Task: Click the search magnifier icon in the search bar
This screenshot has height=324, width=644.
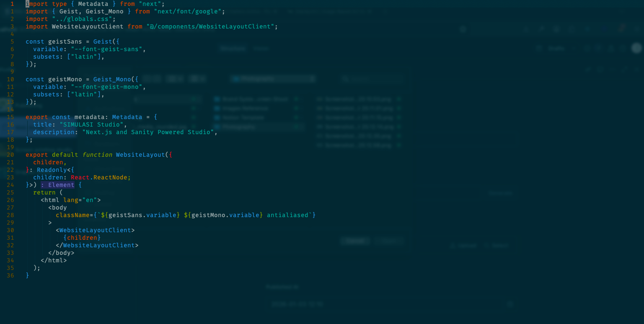Action: point(346,79)
